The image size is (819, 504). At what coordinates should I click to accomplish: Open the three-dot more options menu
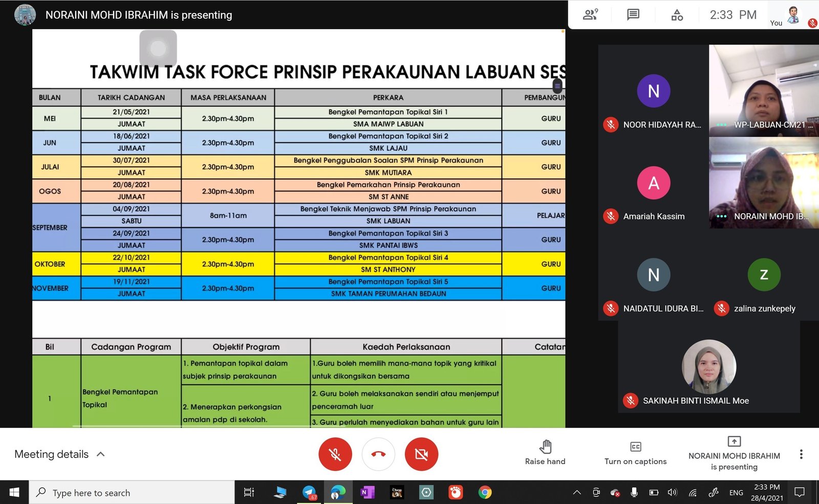tap(801, 454)
